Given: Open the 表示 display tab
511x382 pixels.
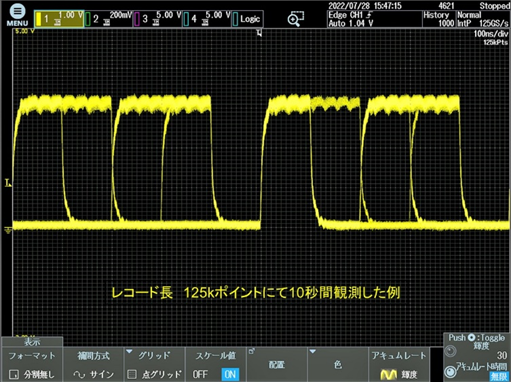Looking at the screenshot, I should click(32, 342).
